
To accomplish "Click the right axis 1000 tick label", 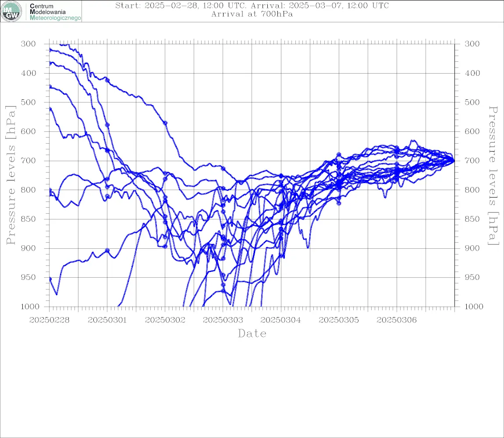I will (474, 307).
